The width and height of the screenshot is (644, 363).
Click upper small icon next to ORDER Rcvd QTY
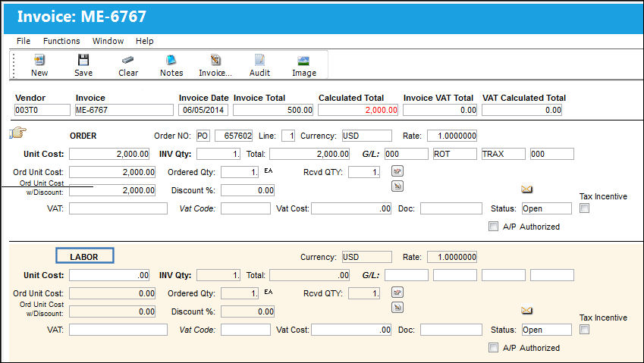point(397,171)
